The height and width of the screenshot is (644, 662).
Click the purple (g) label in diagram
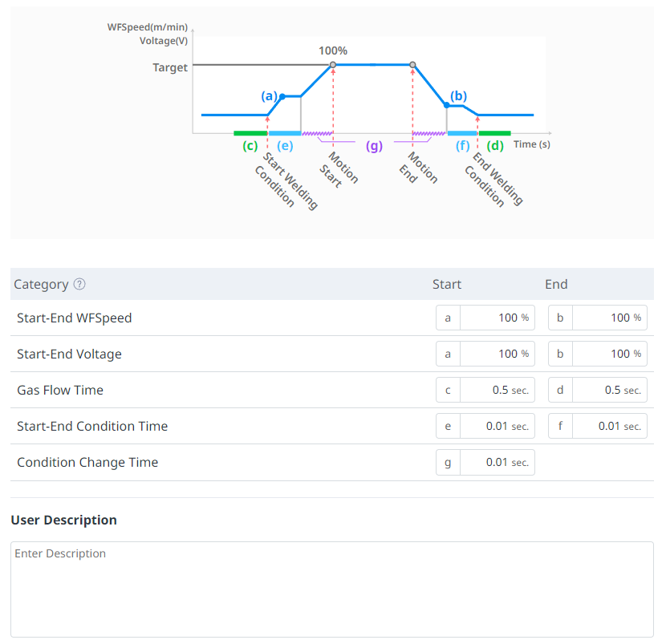point(374,146)
